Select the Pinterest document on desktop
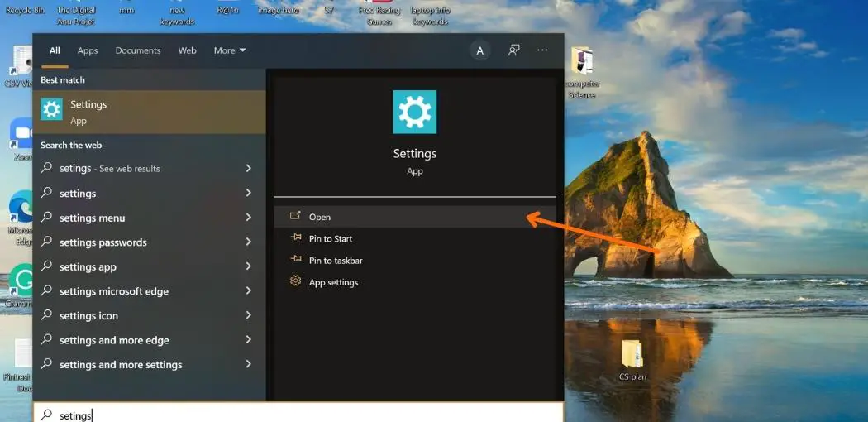Image resolution: width=868 pixels, height=422 pixels. click(18, 366)
